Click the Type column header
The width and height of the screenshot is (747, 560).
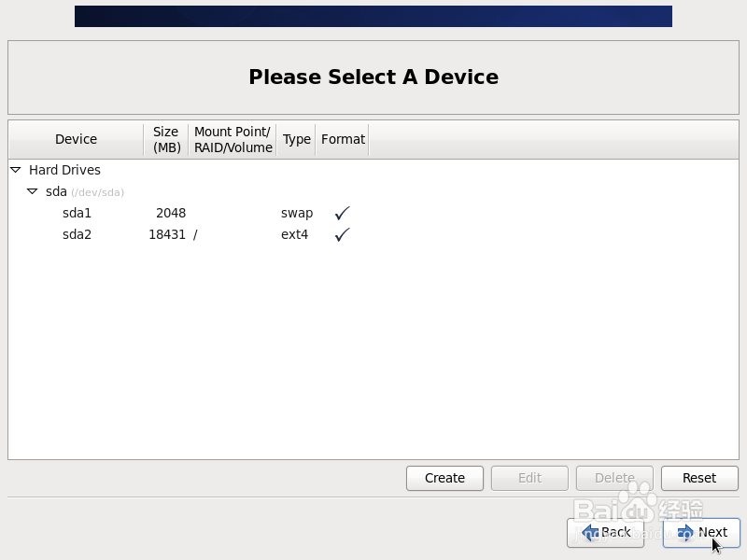tap(296, 138)
